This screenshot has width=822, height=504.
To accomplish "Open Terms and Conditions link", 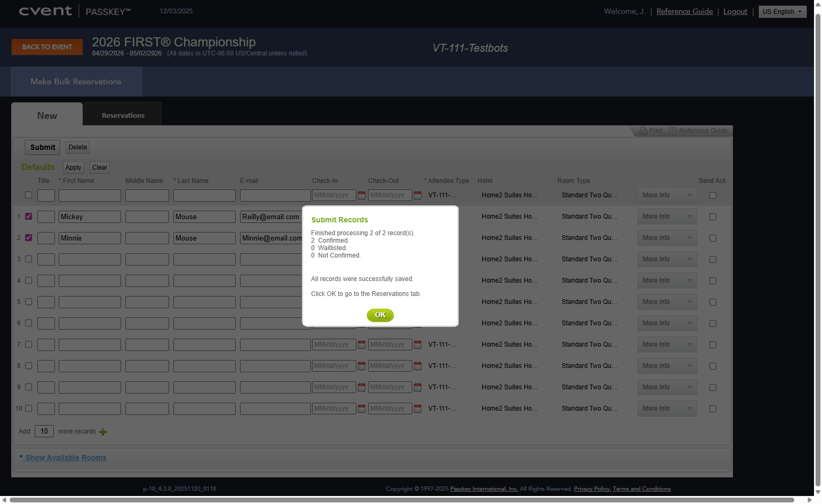I will coord(642,489).
